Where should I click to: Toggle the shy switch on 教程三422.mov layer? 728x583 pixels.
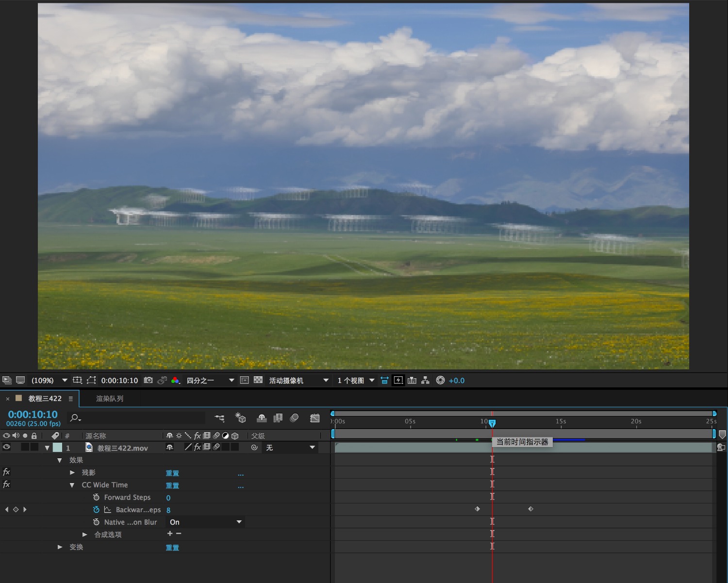click(169, 447)
